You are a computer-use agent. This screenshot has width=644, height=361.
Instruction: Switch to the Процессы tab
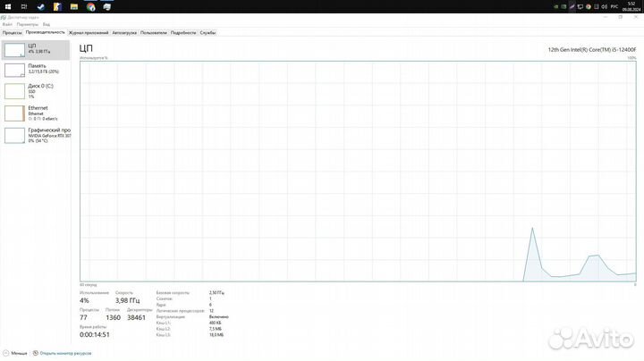12,32
